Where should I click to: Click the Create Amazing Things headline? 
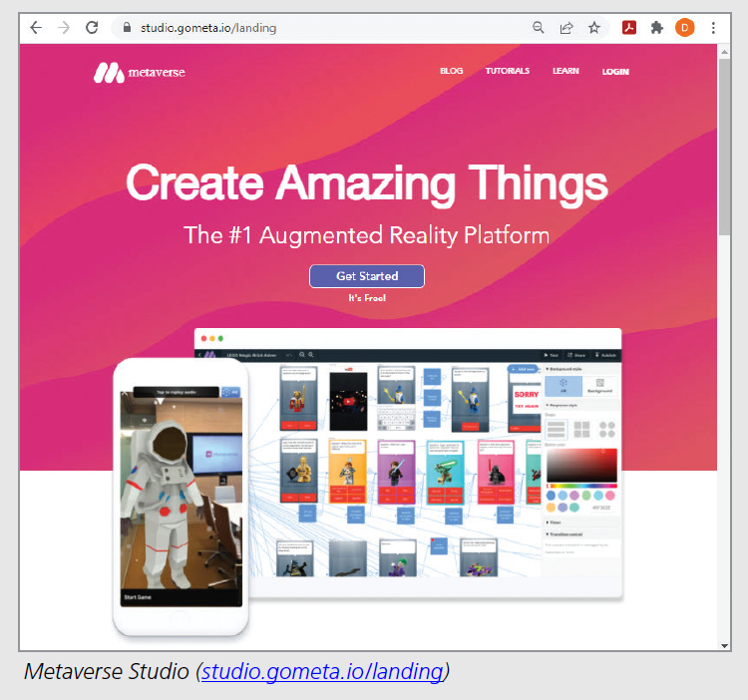[367, 184]
